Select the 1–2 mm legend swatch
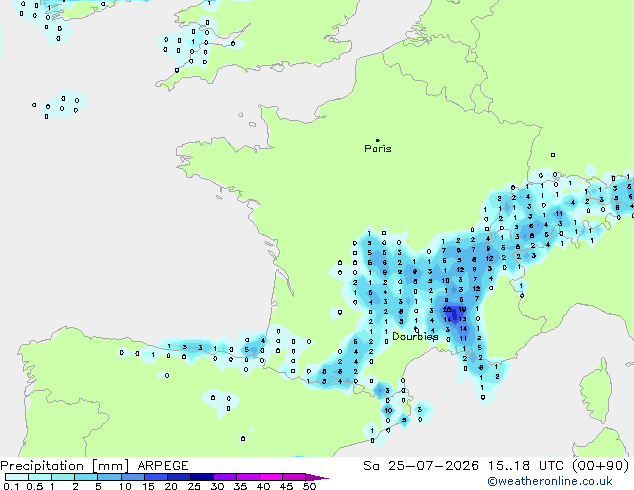The image size is (634, 490). [63, 477]
